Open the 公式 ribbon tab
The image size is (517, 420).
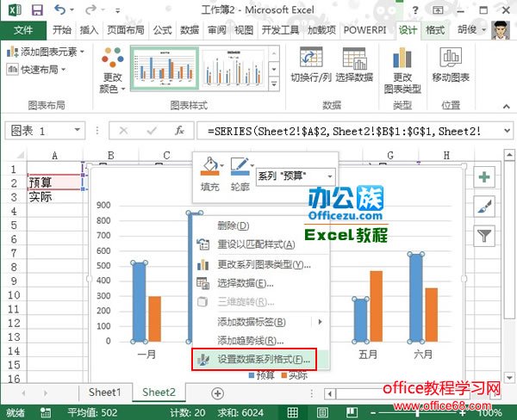click(162, 30)
